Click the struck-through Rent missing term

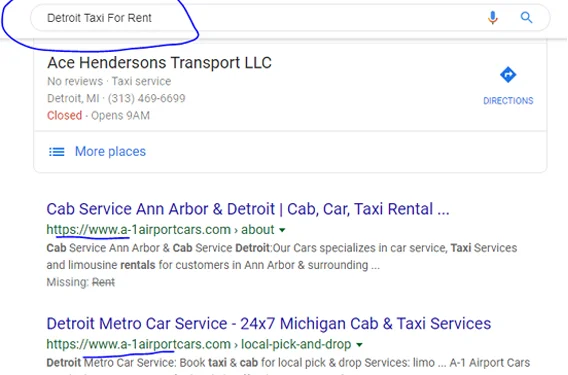click(103, 282)
